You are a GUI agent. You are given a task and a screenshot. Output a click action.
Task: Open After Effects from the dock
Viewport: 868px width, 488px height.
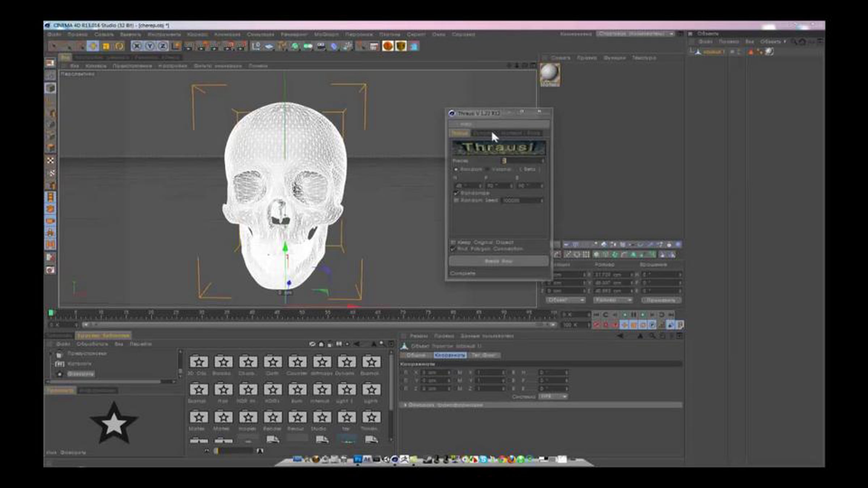(x=367, y=459)
